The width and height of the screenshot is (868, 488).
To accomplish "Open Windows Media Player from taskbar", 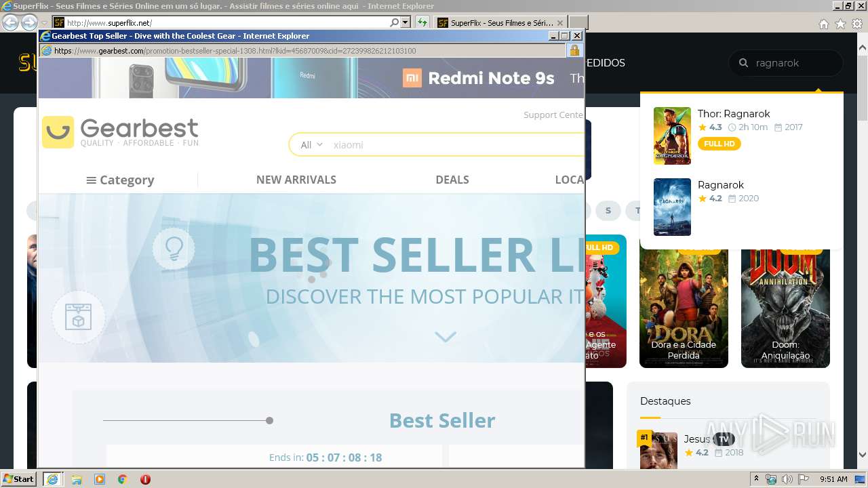I will coord(100,479).
